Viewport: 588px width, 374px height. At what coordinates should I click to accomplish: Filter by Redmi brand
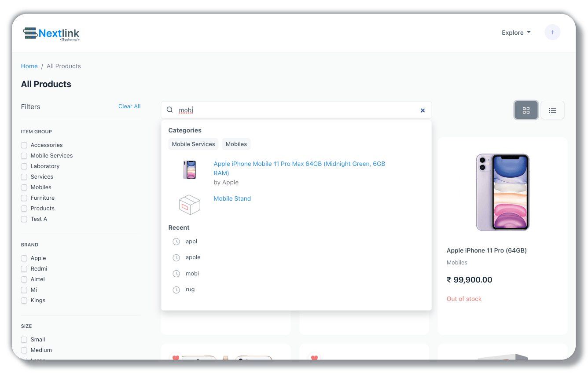24,269
